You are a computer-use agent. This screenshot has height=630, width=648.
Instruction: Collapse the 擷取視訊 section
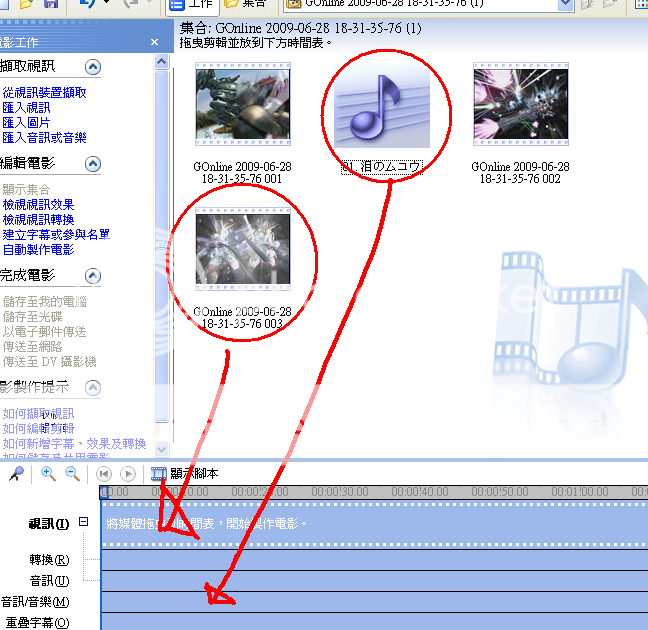(x=93, y=67)
